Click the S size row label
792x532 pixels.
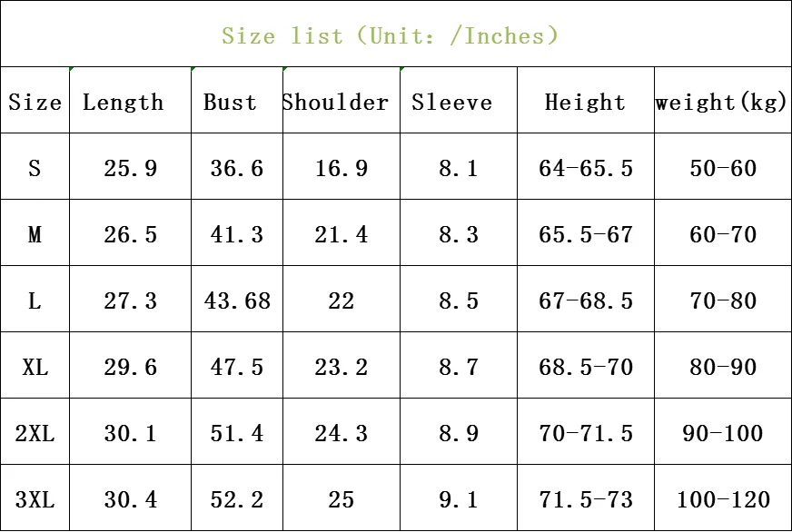click(x=35, y=168)
